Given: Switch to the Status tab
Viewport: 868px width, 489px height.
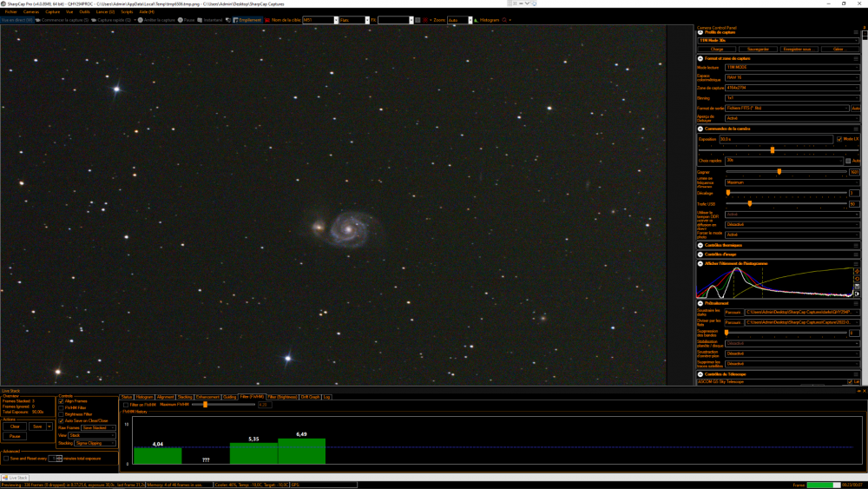Looking at the screenshot, I should [127, 397].
